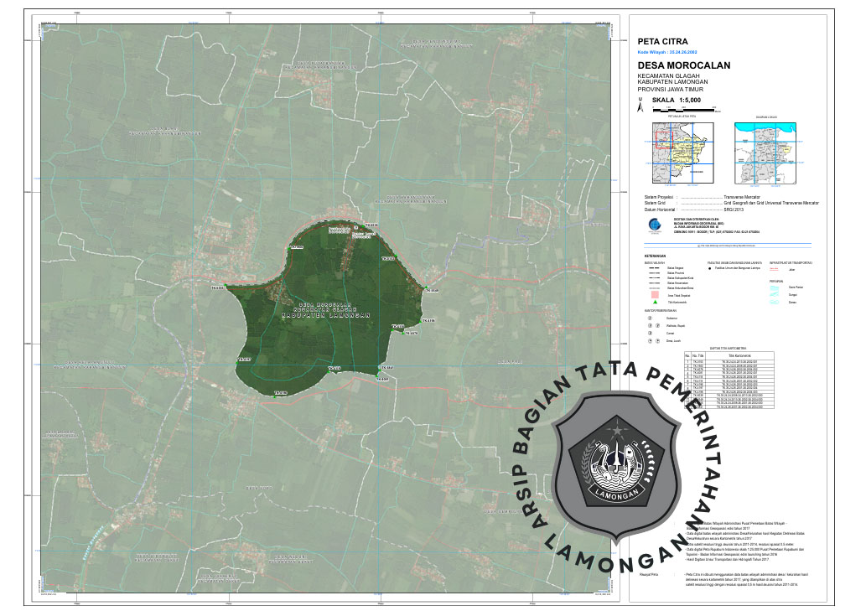
Task: Click the north arrow compass symbol
Action: point(640,106)
